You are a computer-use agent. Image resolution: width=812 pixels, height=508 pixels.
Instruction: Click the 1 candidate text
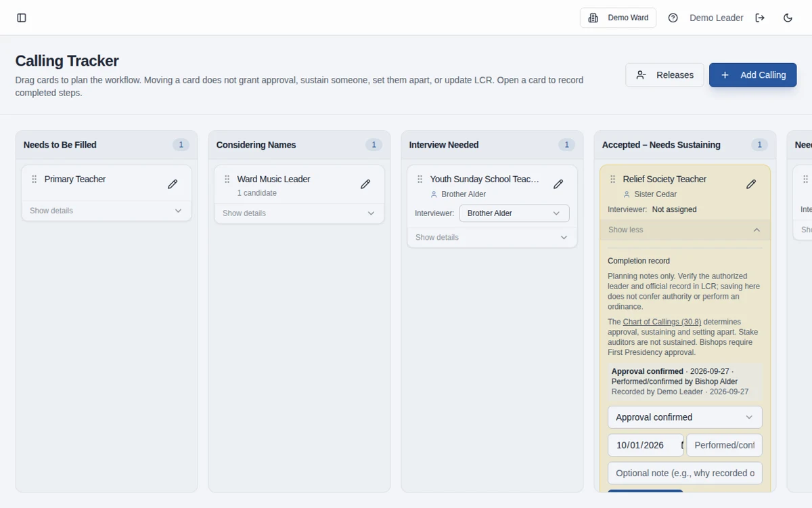pyautogui.click(x=256, y=193)
